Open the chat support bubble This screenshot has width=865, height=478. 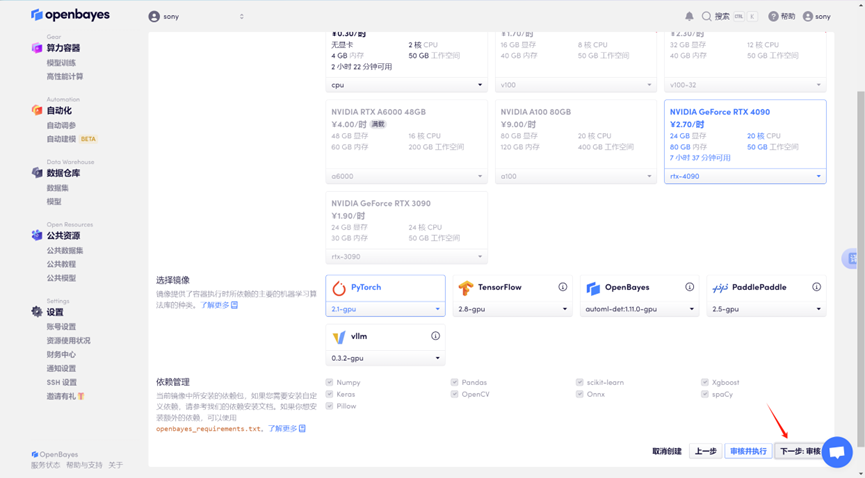pyautogui.click(x=837, y=452)
